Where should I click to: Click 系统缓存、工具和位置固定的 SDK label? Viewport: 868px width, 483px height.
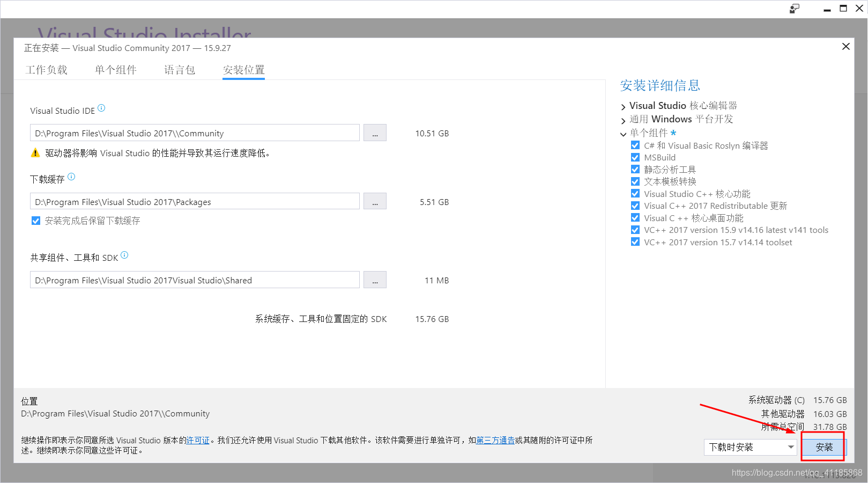[321, 319]
